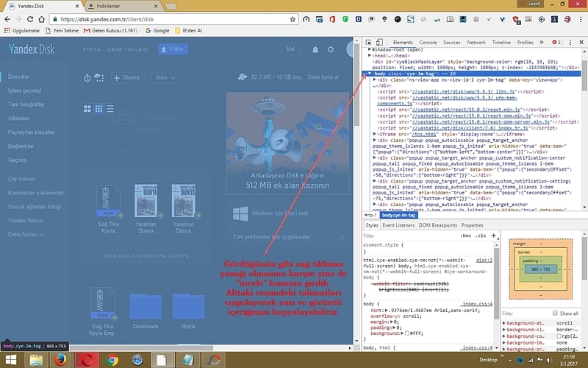Expand the #shadow-root node

pos(370,49)
